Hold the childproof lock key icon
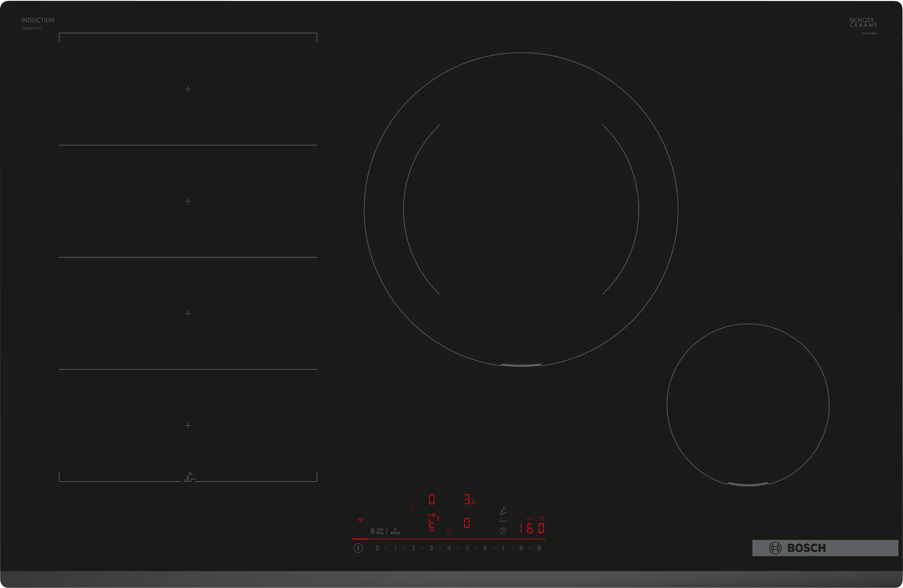This screenshot has width=903, height=588. point(380,531)
